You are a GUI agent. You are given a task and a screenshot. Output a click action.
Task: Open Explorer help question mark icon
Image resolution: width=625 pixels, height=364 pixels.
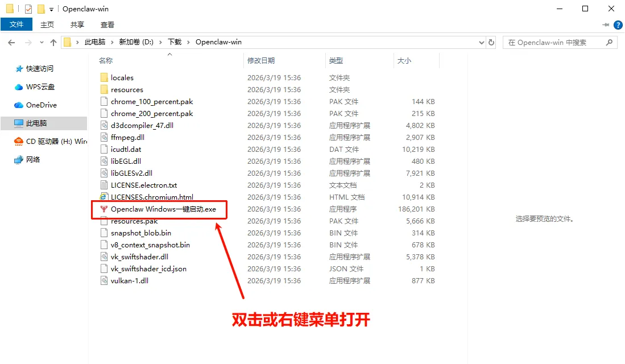click(x=618, y=24)
